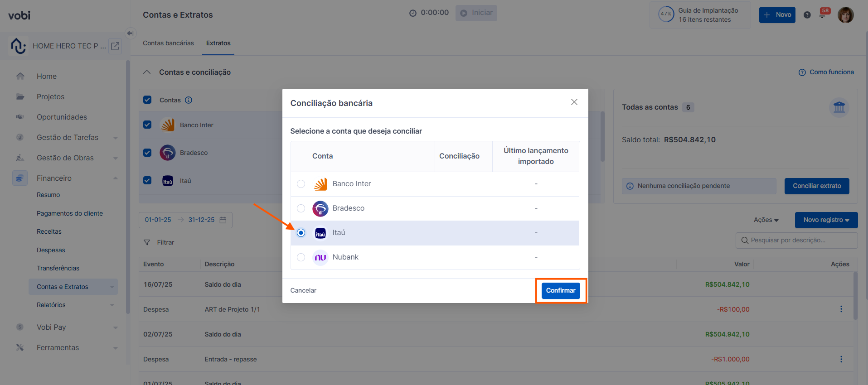Viewport: 868px width, 385px height.
Task: Click the bank building icon
Action: (839, 107)
